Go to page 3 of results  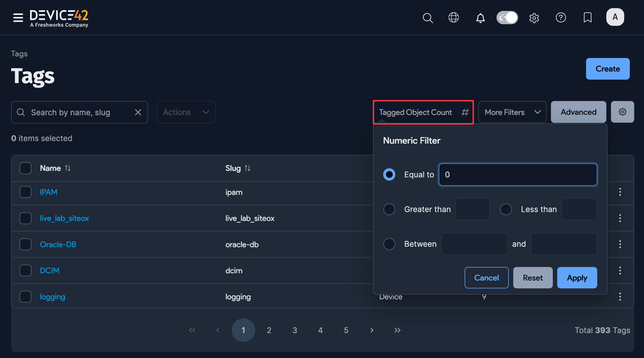pos(295,330)
